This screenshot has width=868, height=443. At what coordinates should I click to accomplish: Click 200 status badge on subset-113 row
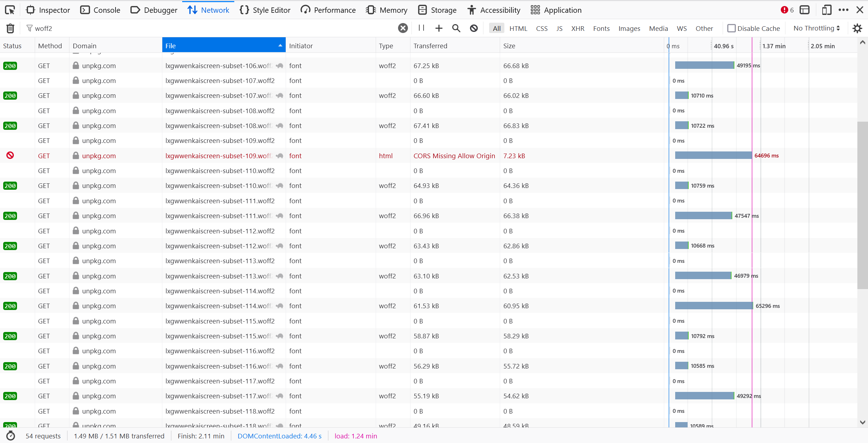10,276
